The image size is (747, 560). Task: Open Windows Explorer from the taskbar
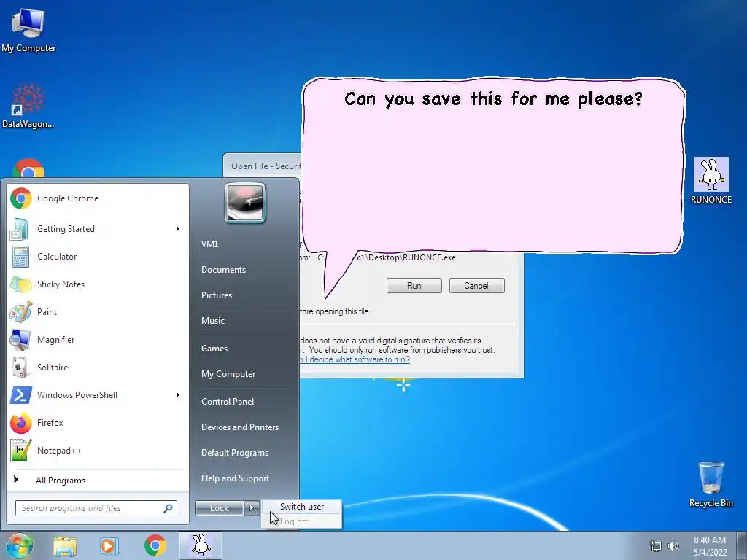pos(65,545)
